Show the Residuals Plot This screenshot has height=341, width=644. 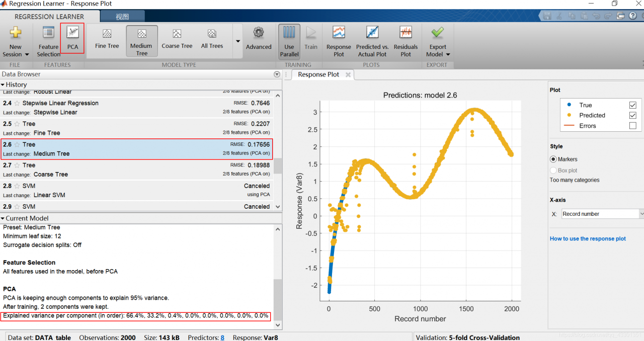[x=406, y=41]
